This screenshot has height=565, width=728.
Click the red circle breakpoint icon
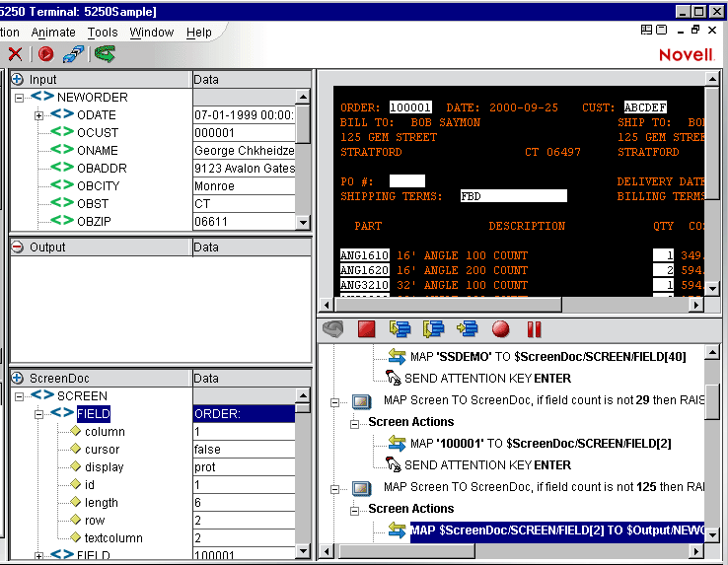pos(501,329)
